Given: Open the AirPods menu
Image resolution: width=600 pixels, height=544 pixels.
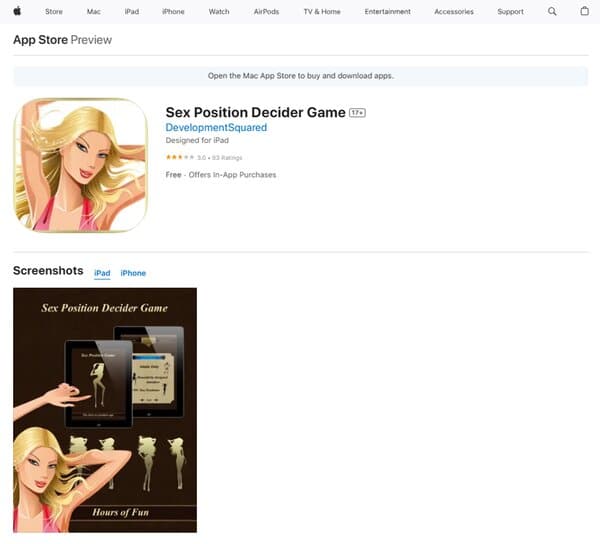Looking at the screenshot, I should pos(266,12).
